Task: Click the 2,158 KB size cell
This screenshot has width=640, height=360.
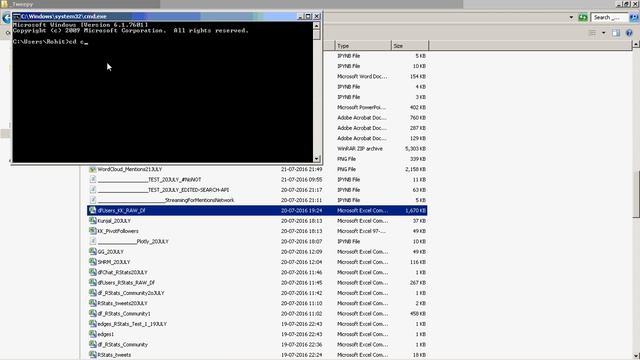Action: (415, 169)
